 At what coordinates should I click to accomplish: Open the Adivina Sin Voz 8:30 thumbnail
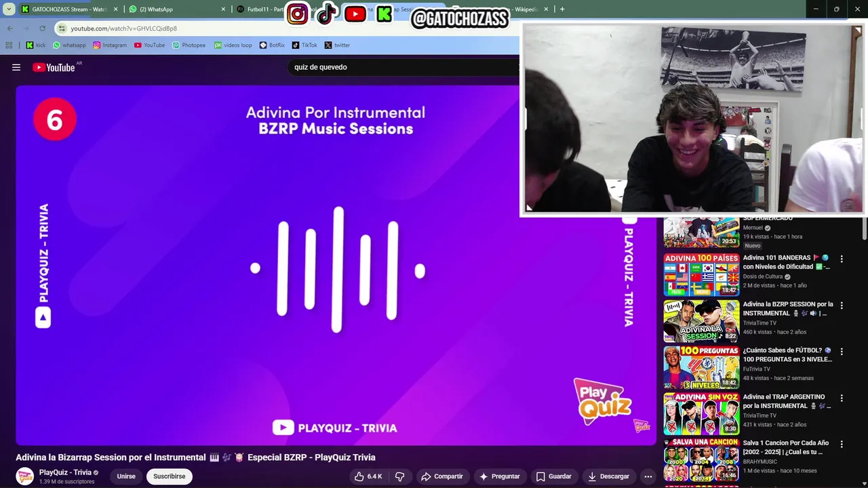tap(701, 413)
